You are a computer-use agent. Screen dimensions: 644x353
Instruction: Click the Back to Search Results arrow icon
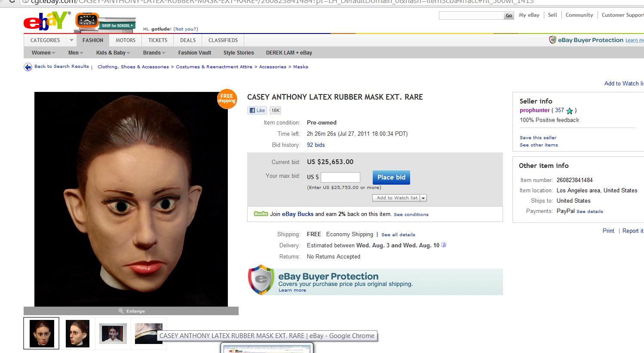click(x=28, y=67)
